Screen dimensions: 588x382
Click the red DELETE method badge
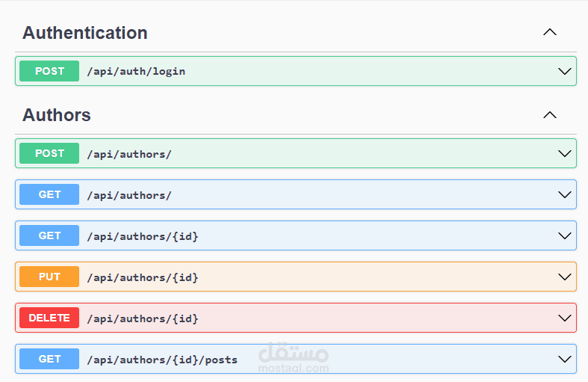49,318
